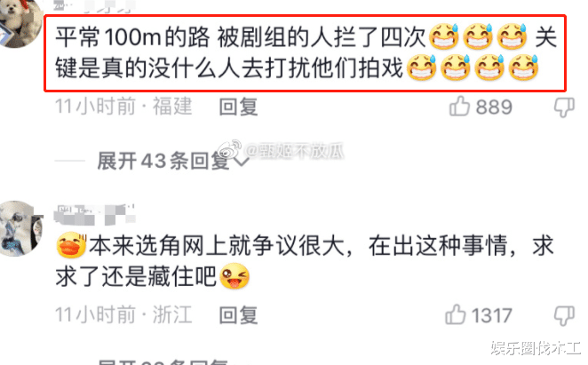Image resolution: width=588 pixels, height=365 pixels.
Task: Dislike the Fujian user's comment
Action: [x=564, y=107]
